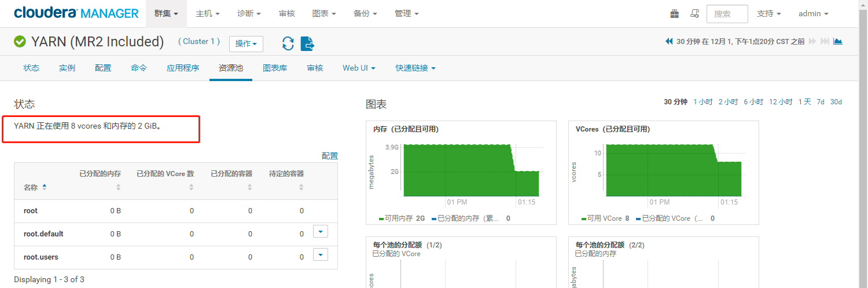
Task: Click the Cluster 1 link
Action: pyautogui.click(x=199, y=42)
